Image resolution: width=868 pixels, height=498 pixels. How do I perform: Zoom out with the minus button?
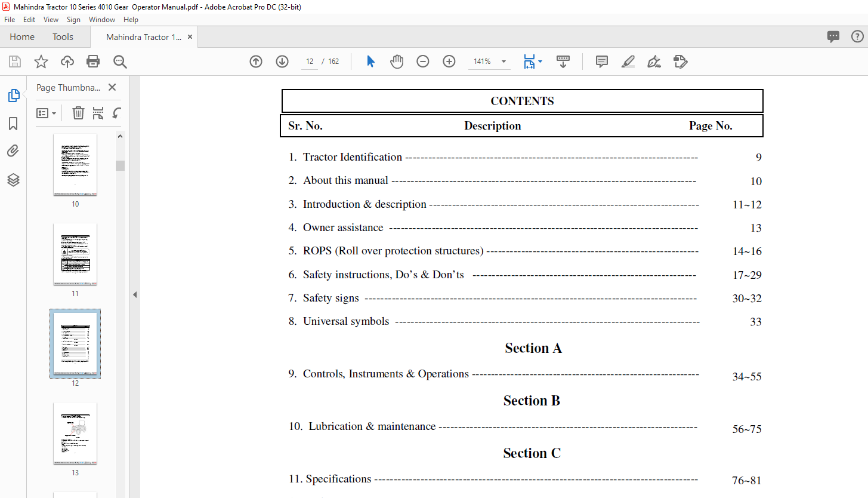(423, 62)
